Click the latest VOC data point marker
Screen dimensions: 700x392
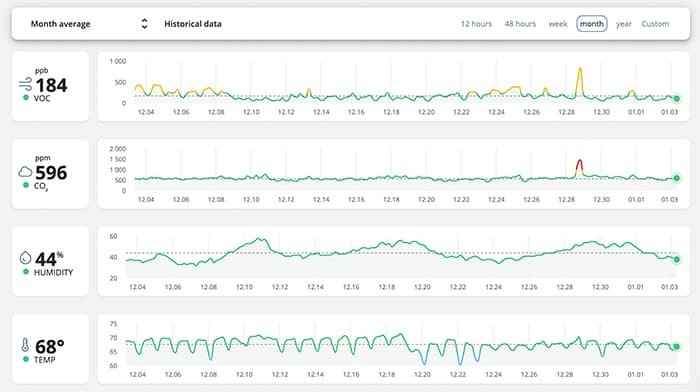(677, 99)
